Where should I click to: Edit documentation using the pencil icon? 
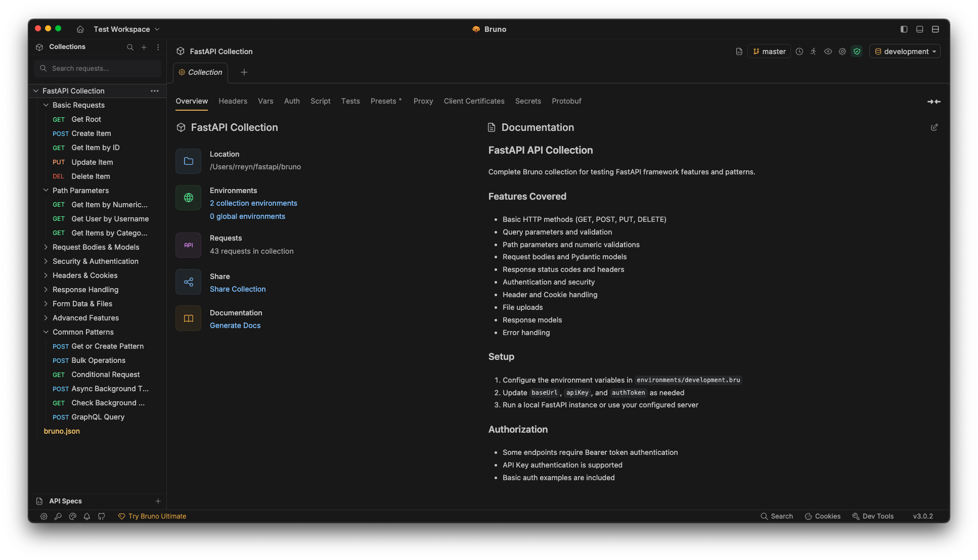tap(934, 127)
